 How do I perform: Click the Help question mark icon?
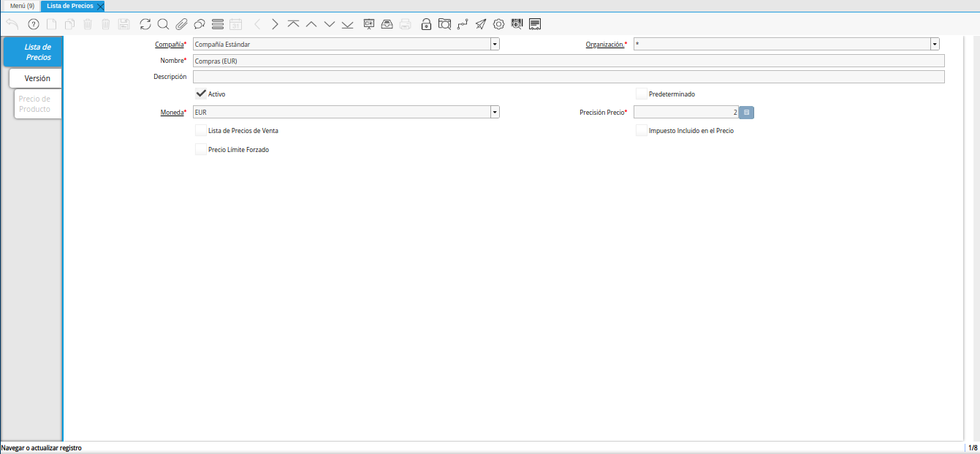click(33, 24)
